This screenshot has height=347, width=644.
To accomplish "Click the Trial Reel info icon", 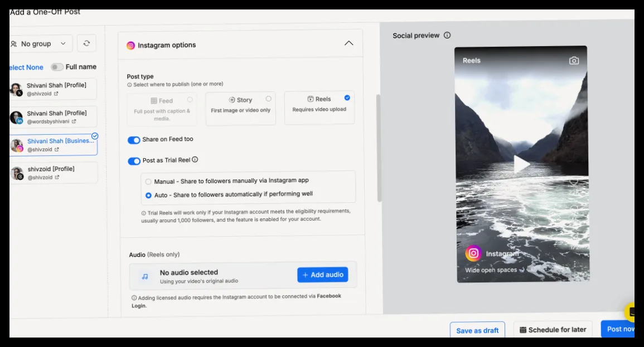I will pyautogui.click(x=195, y=159).
